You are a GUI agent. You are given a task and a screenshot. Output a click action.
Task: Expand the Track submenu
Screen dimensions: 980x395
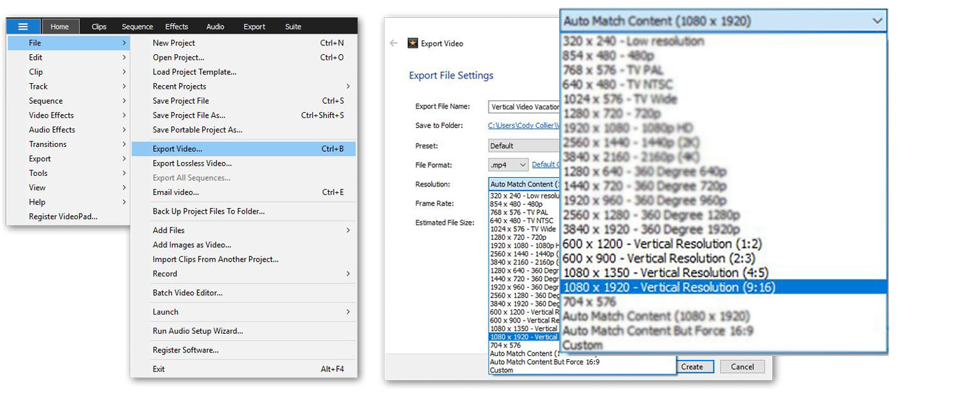(69, 86)
